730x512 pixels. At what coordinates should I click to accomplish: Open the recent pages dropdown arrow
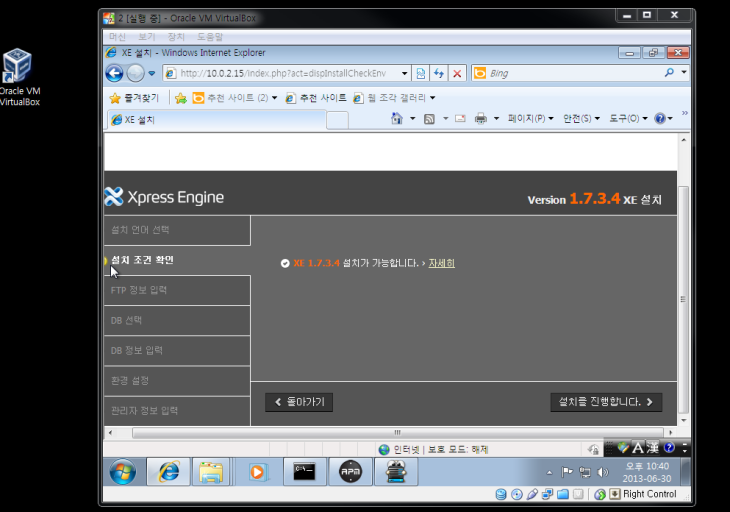tap(152, 73)
